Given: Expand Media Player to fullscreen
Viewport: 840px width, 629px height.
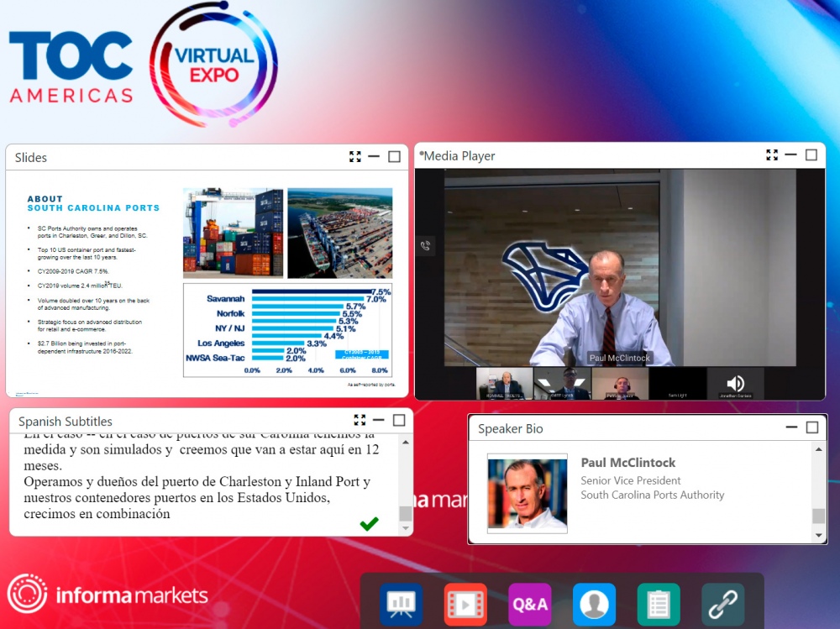Looking at the screenshot, I should (772, 155).
